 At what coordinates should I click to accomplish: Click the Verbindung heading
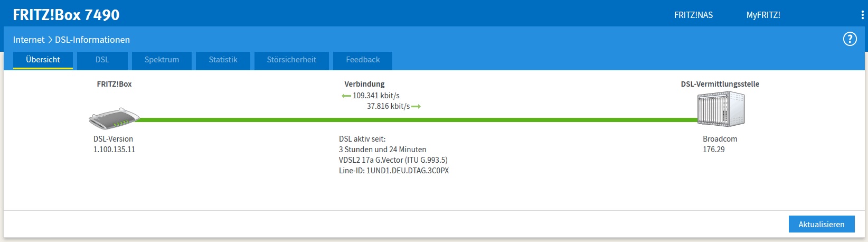(364, 84)
